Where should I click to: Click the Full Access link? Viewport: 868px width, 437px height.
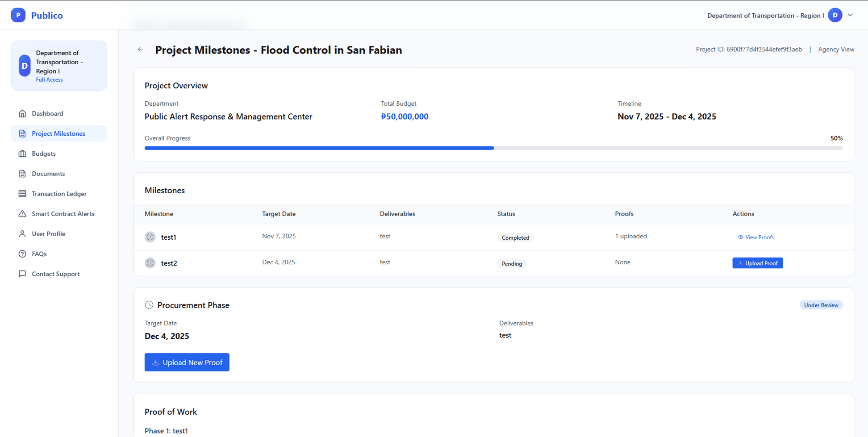[49, 80]
